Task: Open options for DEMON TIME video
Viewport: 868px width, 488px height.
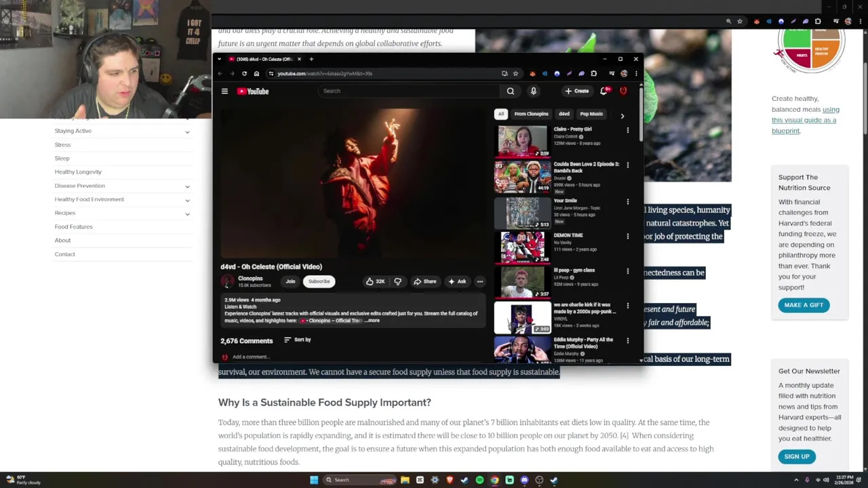Action: [x=627, y=236]
